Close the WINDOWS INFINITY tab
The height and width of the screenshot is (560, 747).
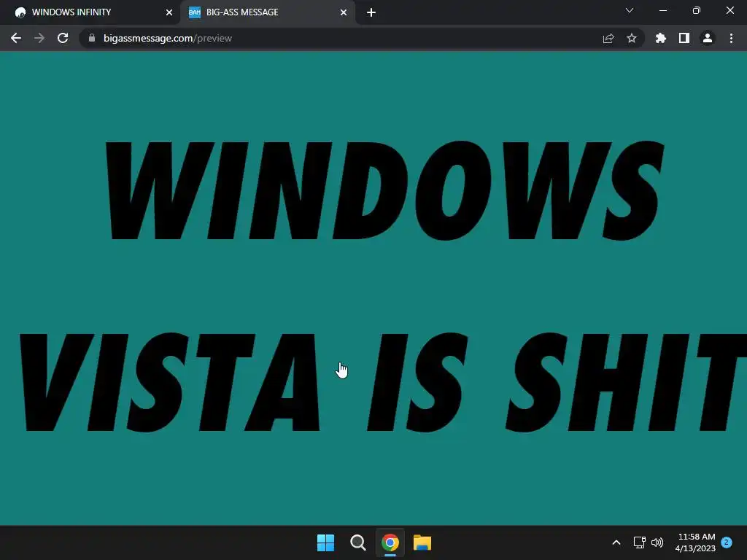169,13
